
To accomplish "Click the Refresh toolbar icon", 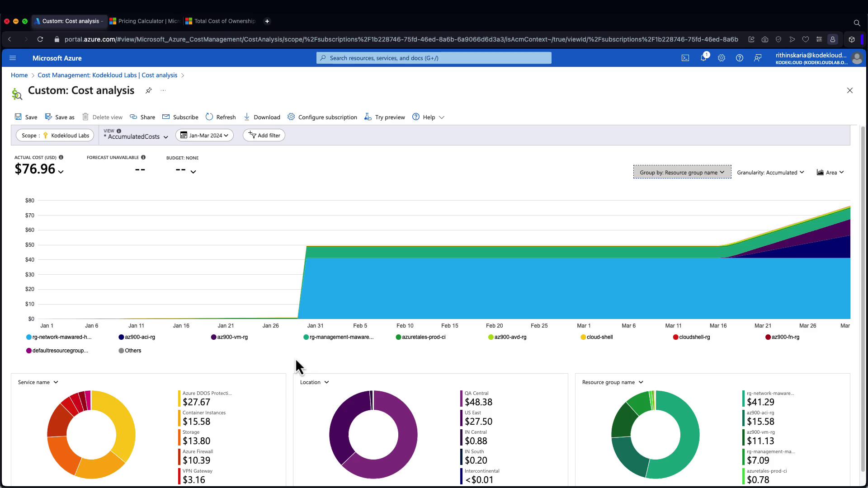I will click(x=221, y=117).
